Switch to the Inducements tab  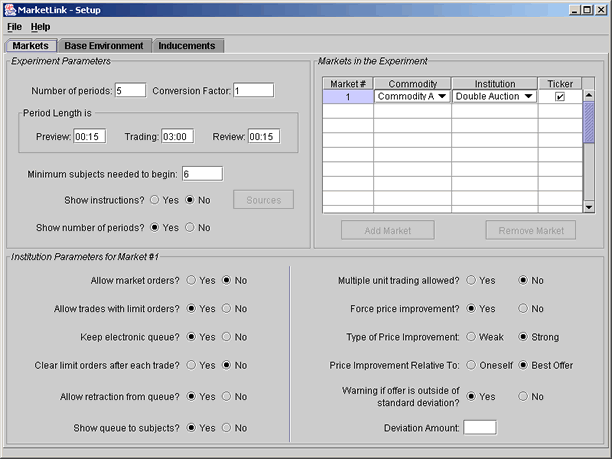187,46
